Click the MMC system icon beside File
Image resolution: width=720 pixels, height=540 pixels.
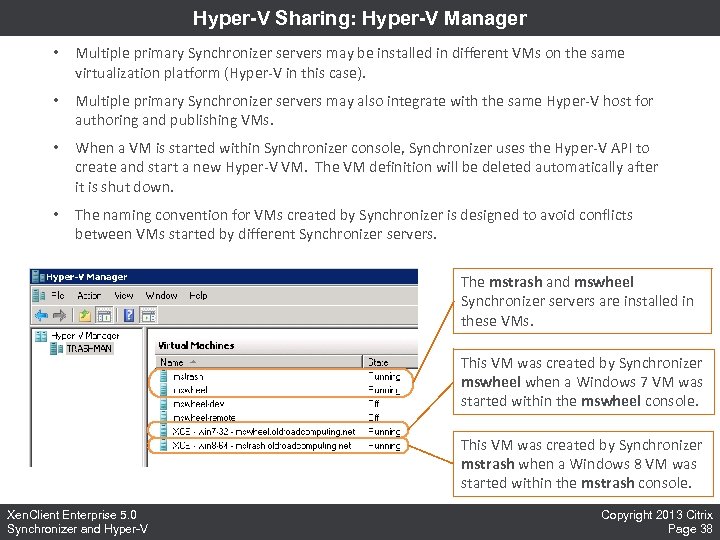[x=39, y=296]
